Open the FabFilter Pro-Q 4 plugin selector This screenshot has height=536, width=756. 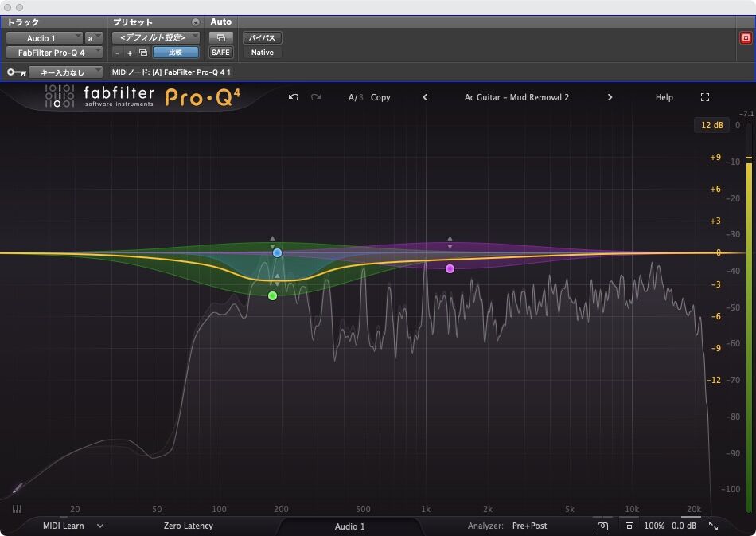pyautogui.click(x=54, y=52)
